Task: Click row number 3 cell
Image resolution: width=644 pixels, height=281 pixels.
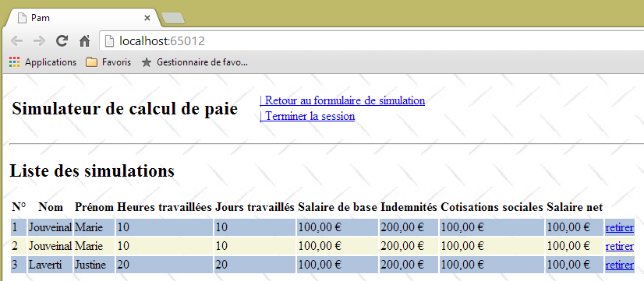Action: [x=19, y=265]
